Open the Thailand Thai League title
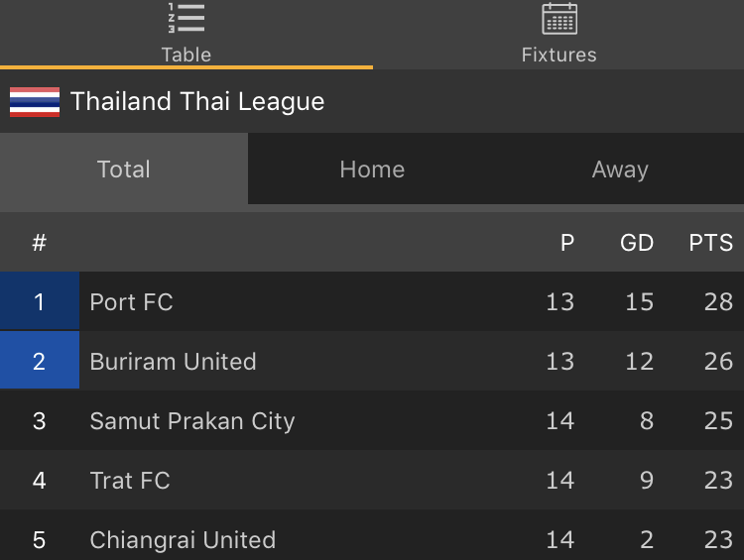744x560 pixels. (197, 102)
